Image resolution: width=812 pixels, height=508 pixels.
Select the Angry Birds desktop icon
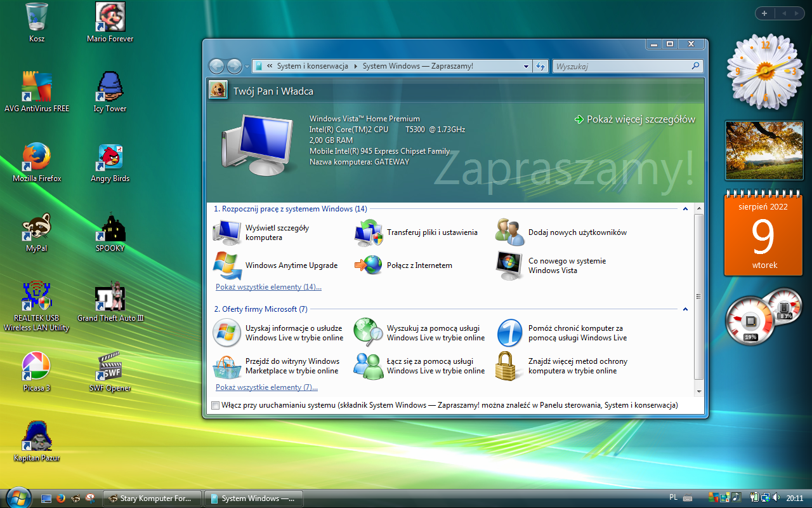(110, 157)
